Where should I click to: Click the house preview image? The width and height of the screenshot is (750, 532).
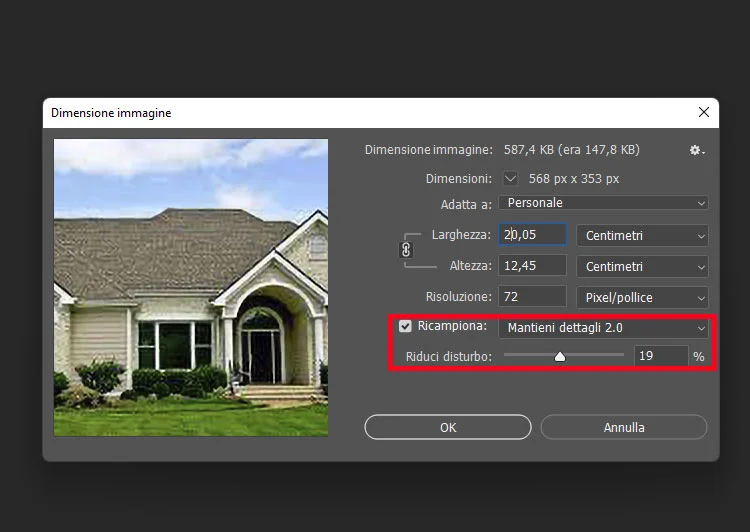[191, 287]
